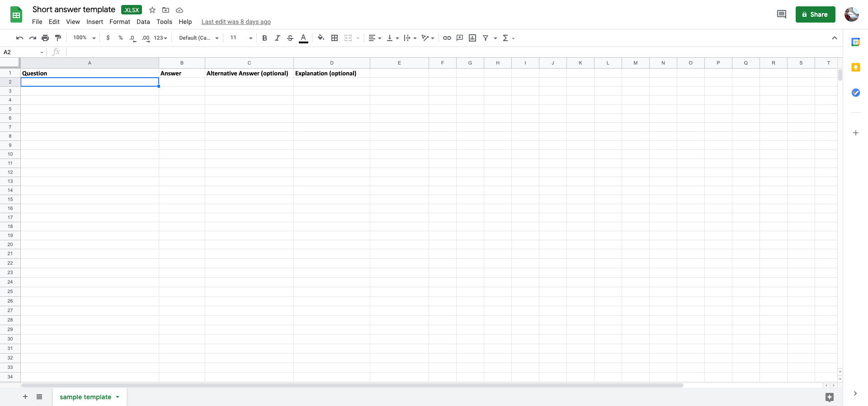Image resolution: width=868 pixels, height=406 pixels.
Task: Click the green Share button
Action: 815,14
